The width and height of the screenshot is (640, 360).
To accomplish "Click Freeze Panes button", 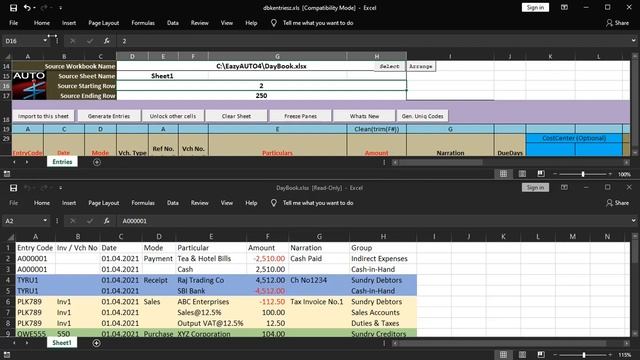I will (300, 116).
